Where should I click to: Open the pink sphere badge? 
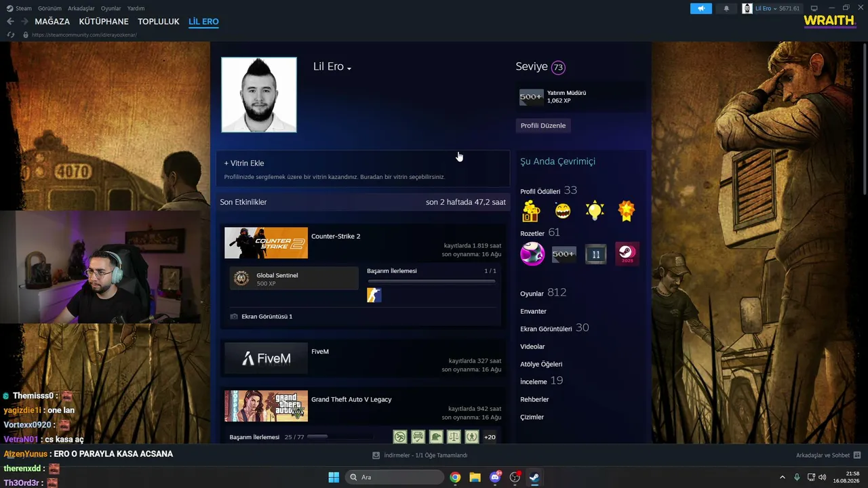coord(532,254)
